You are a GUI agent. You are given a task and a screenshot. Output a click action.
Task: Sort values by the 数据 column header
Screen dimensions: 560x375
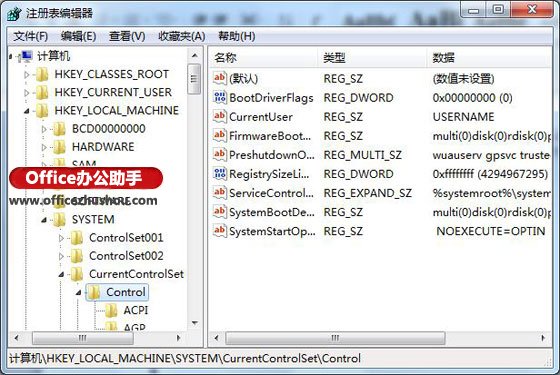click(489, 58)
